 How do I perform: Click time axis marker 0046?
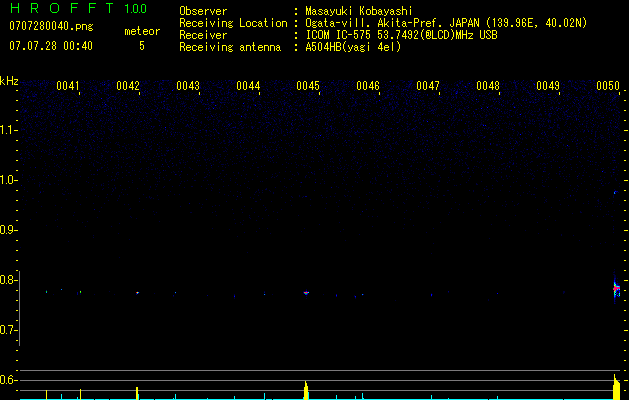[368, 86]
